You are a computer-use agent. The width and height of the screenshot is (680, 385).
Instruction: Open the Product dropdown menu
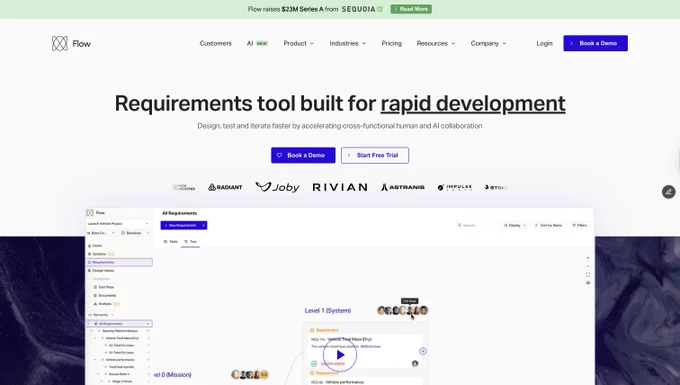click(299, 43)
